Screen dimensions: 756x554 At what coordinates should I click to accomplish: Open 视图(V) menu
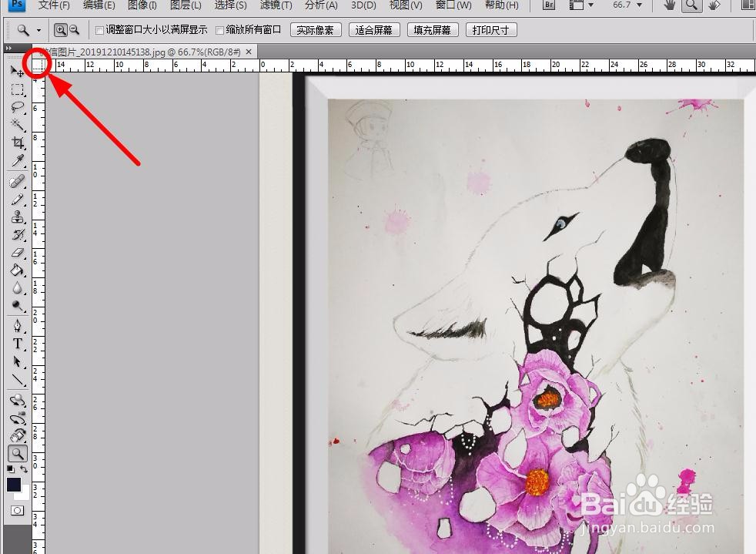(x=406, y=5)
